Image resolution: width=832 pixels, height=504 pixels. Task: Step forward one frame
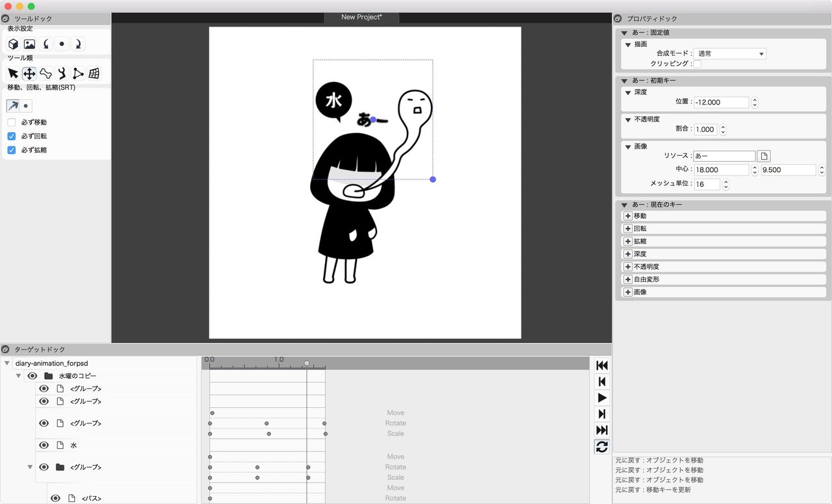pyautogui.click(x=602, y=414)
